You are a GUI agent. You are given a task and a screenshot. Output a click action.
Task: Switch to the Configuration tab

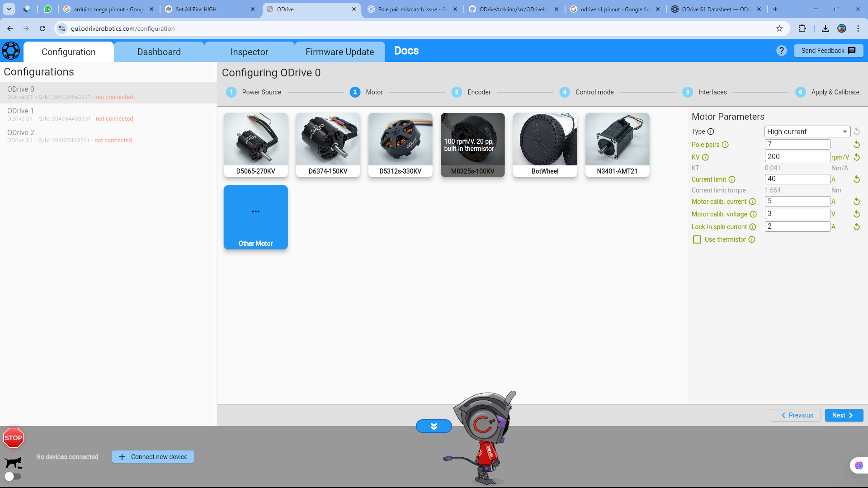[69, 52]
